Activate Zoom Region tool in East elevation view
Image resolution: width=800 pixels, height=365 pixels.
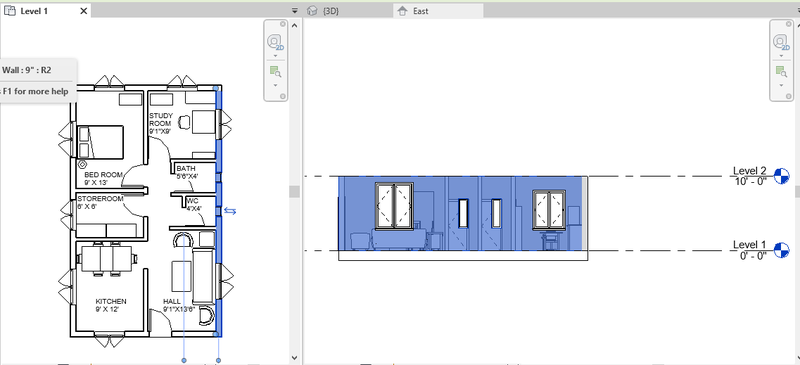point(782,71)
